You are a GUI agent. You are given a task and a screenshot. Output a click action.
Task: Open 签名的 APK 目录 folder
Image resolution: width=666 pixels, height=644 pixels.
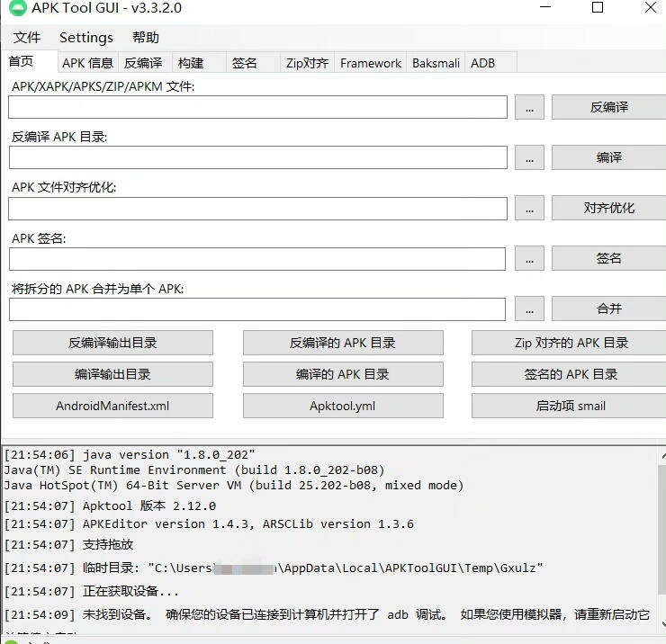569,374
